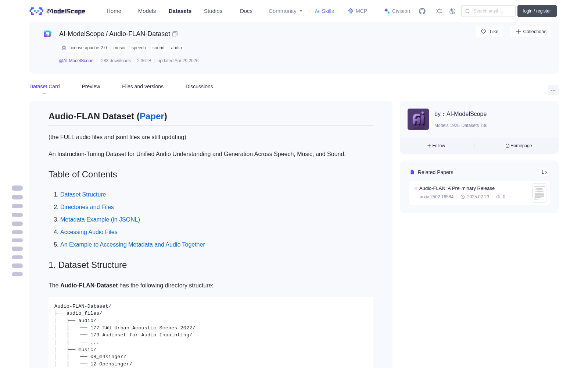This screenshot has height=368, width=588.
Task: Click the 2.36TB size text
Action: 144,61
